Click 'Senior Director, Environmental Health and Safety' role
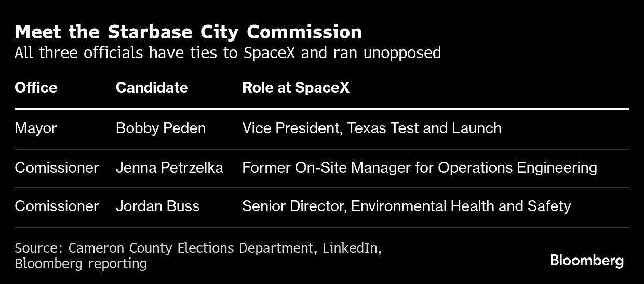 pyautogui.click(x=406, y=206)
